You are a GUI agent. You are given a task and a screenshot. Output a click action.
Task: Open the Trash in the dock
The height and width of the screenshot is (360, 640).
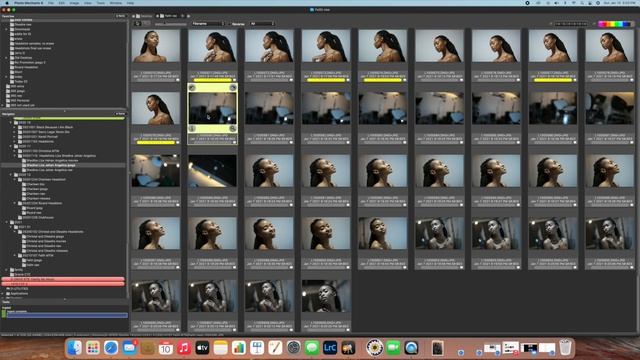(x=565, y=348)
